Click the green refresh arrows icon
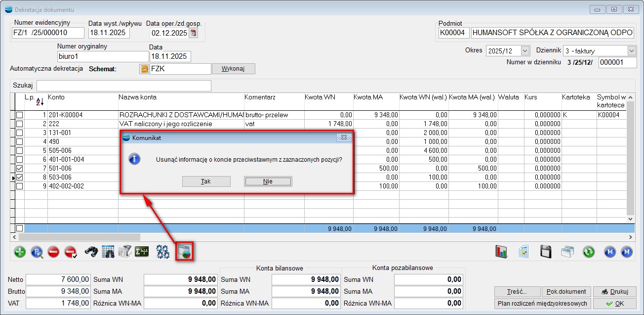 tap(588, 252)
